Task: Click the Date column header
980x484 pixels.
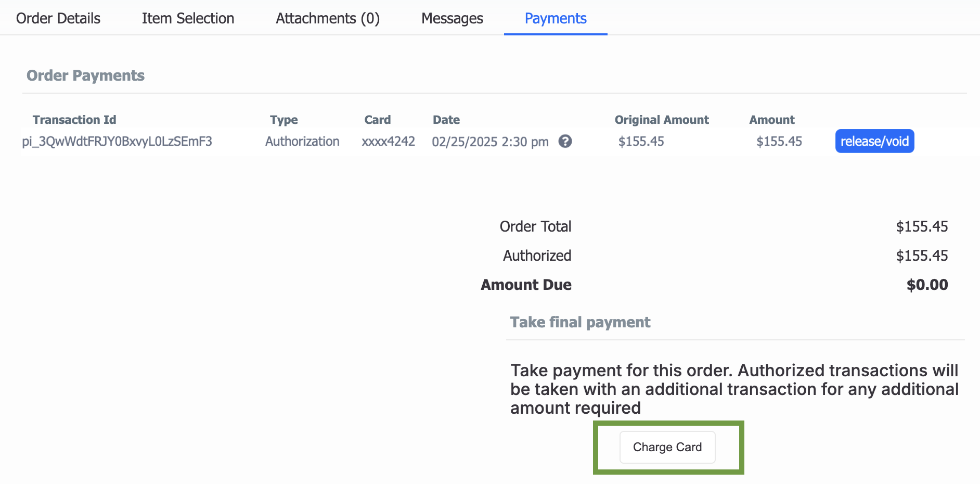Action: (x=446, y=120)
